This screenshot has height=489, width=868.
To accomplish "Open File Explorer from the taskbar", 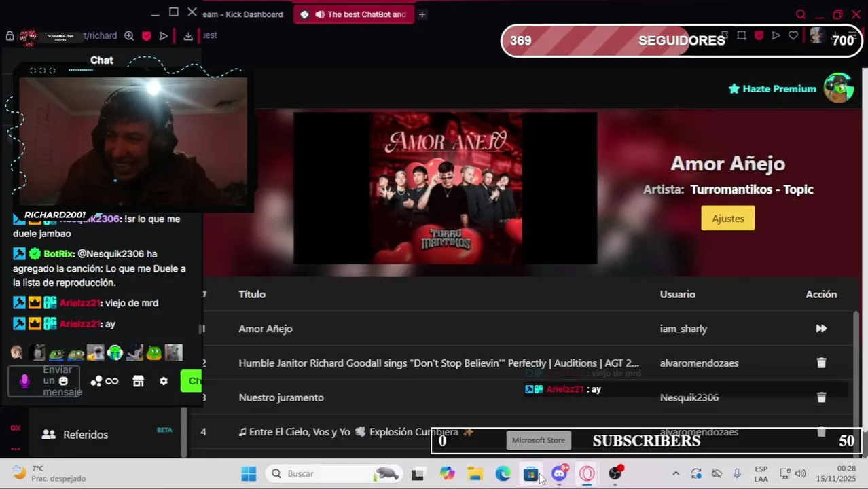I will pyautogui.click(x=475, y=474).
